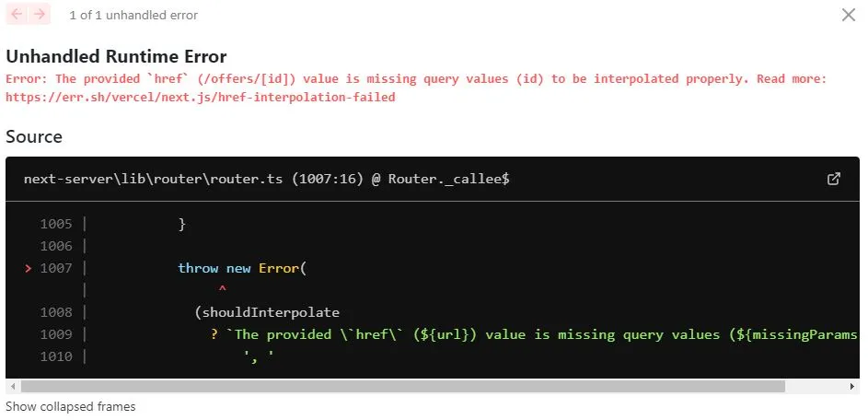This screenshot has height=420, width=868.
Task: Click the 'shouldInterpolate' code on line 1008
Action: 271,312
